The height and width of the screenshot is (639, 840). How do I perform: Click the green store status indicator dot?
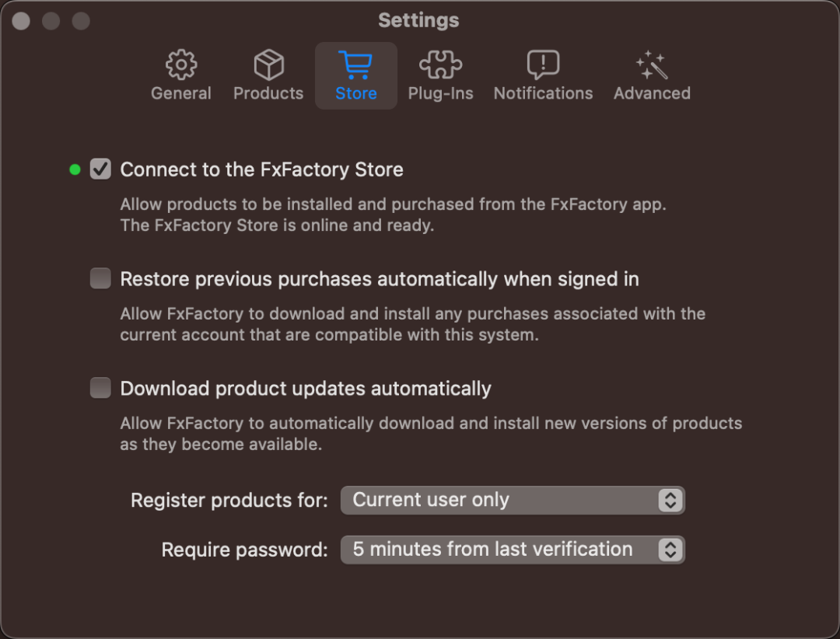click(75, 169)
